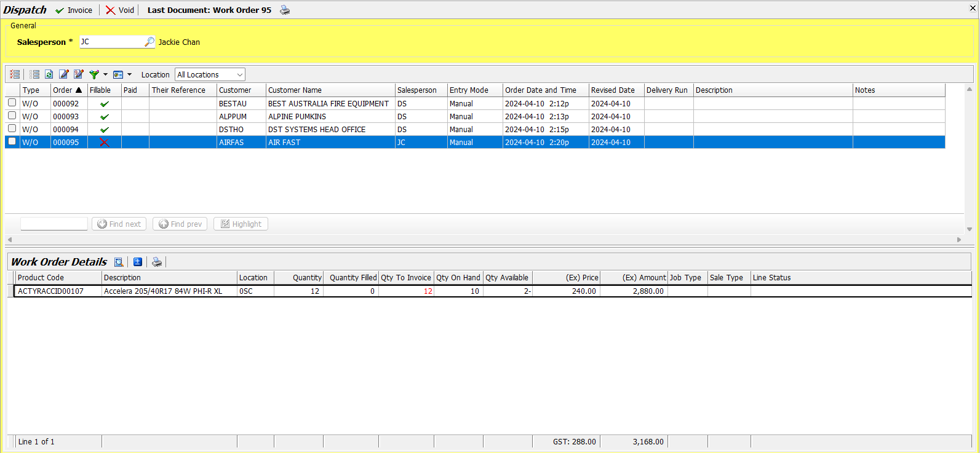Click the Line Status column header
Image resolution: width=980 pixels, height=453 pixels.
(x=861, y=277)
